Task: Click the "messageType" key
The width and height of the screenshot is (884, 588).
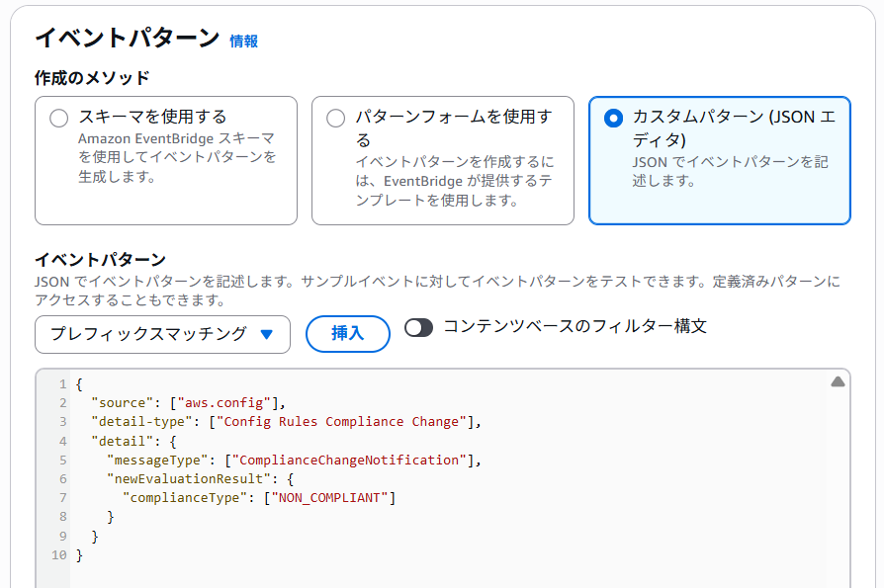Action: (x=157, y=461)
